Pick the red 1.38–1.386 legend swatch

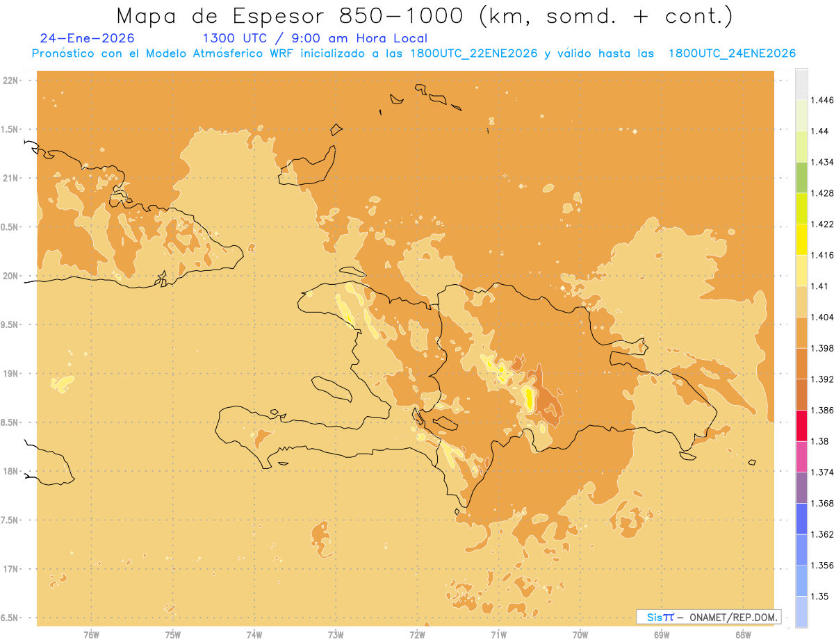tap(801, 426)
